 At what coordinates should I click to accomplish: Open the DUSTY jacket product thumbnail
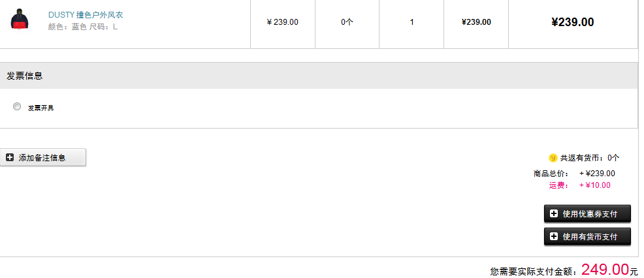point(20,20)
